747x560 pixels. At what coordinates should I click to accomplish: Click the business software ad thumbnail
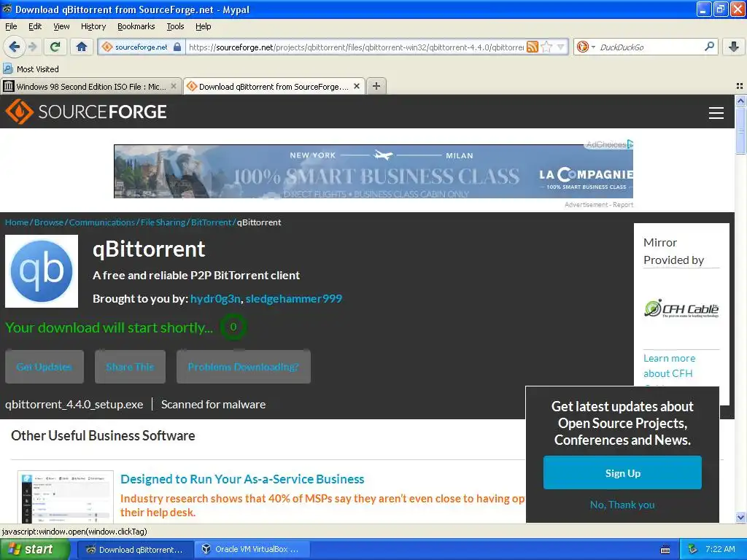(x=65, y=497)
